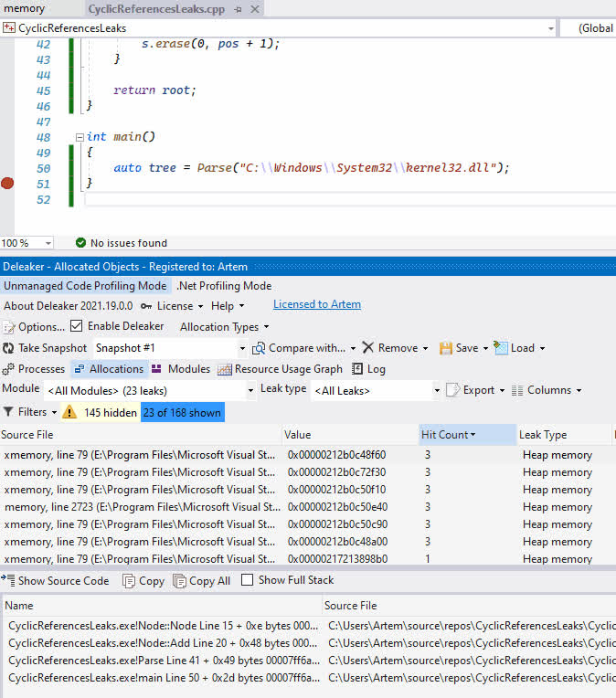Sort by the Hit Count column header
This screenshot has width=616, height=698.
click(445, 435)
